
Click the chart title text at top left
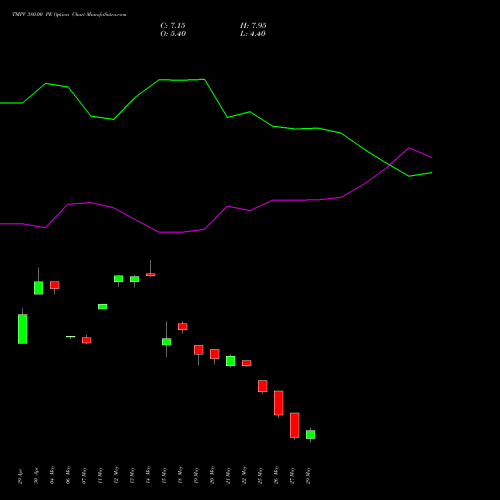(x=69, y=15)
